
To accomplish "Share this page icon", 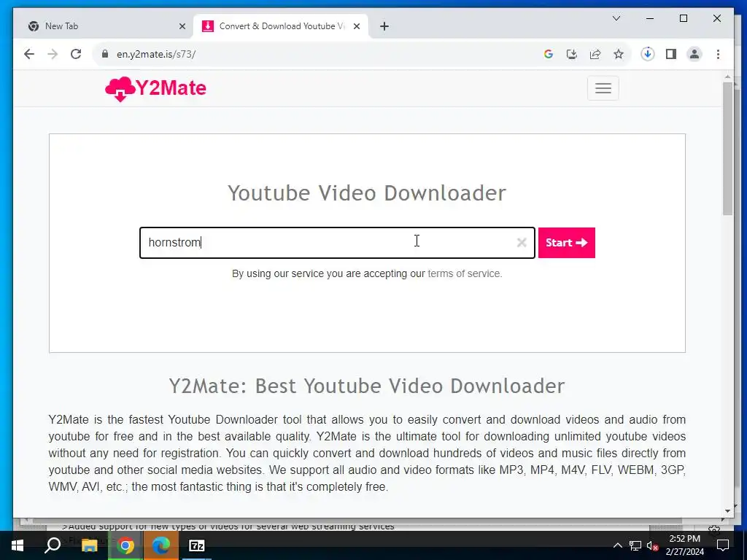I will click(595, 54).
